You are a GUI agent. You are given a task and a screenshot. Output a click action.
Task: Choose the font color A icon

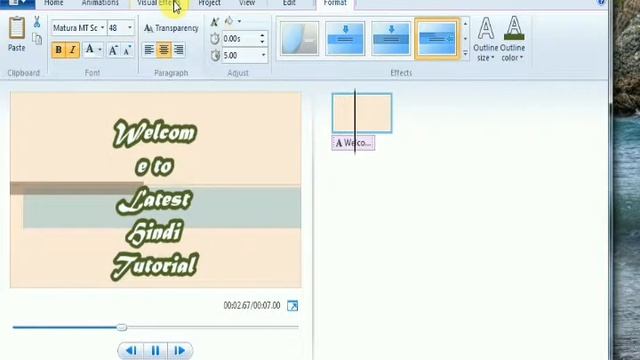89,49
